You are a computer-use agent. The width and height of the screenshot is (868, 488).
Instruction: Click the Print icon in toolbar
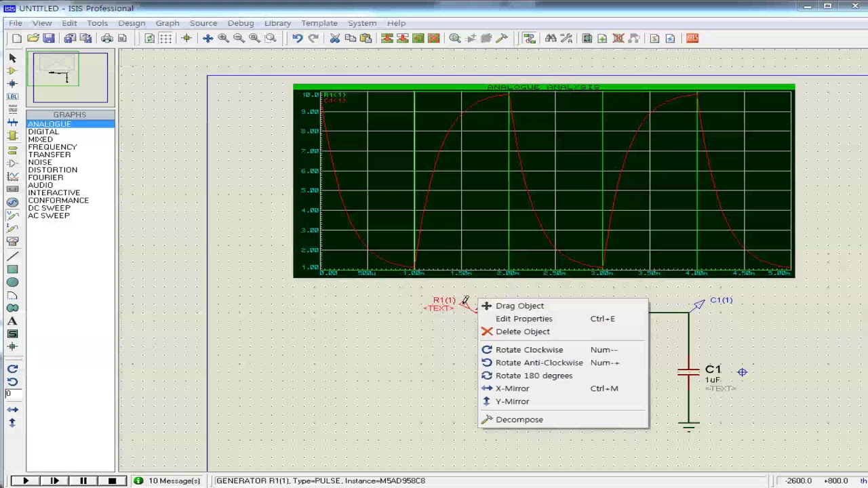point(106,39)
